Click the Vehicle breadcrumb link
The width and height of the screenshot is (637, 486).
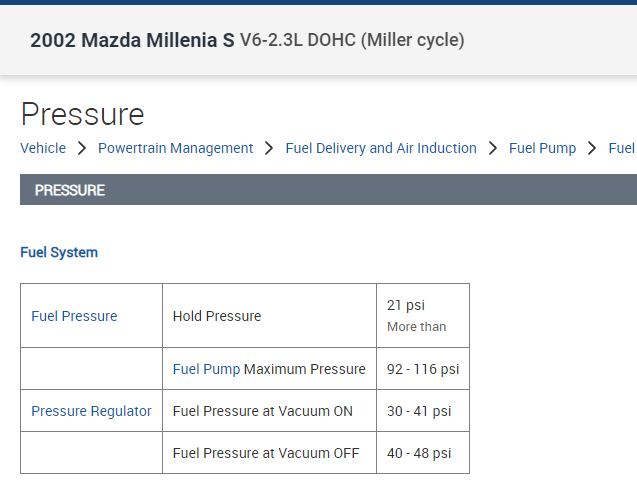[43, 148]
